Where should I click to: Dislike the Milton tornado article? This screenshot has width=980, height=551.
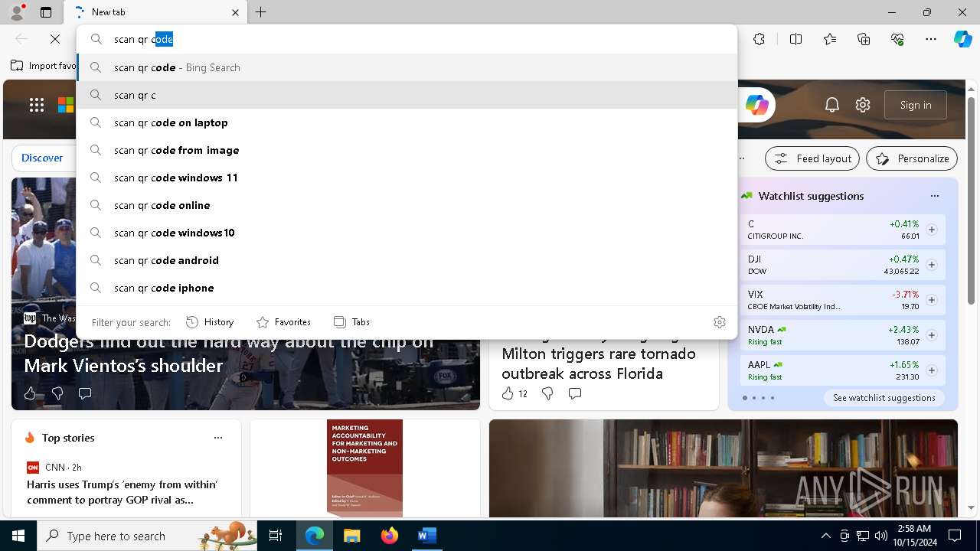547,393
